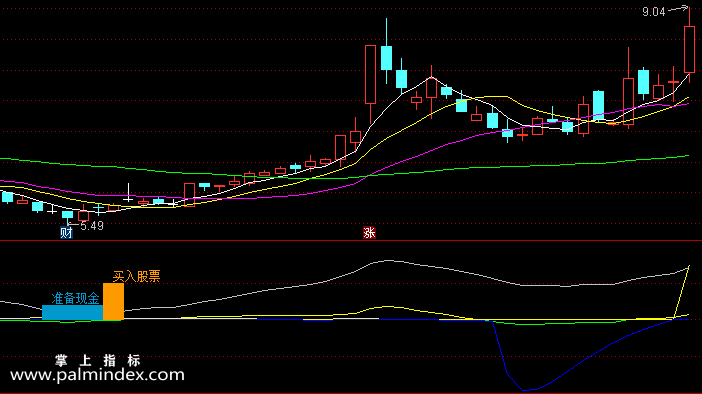
Task: Click the magenta moving average line
Action: [x=448, y=143]
